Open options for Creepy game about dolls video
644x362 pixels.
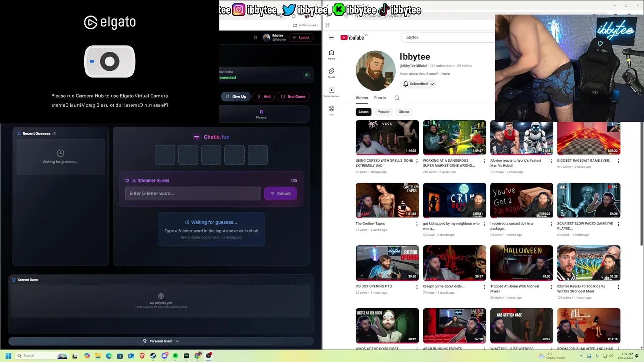point(484,287)
